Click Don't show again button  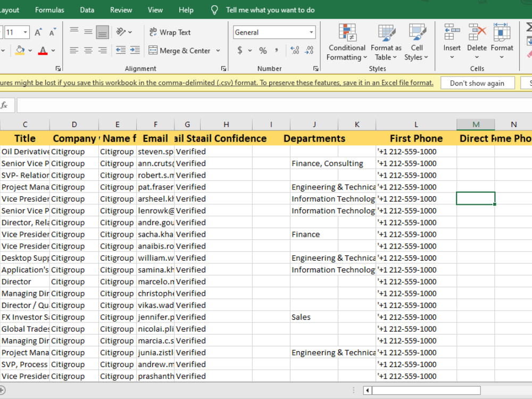[477, 83]
